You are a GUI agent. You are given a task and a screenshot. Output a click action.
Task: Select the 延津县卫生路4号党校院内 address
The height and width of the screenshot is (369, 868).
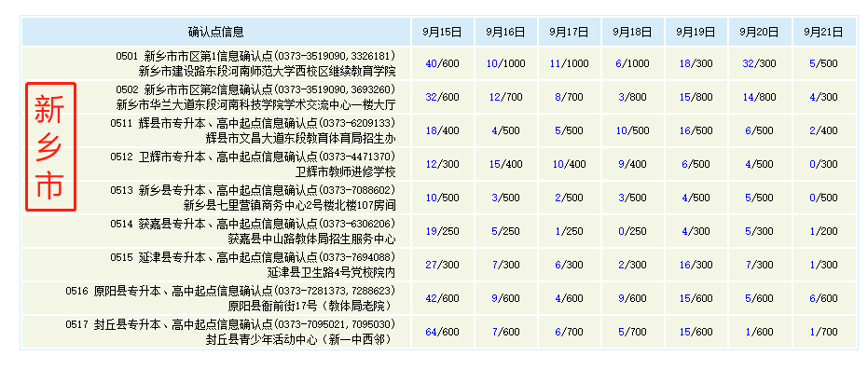332,273
